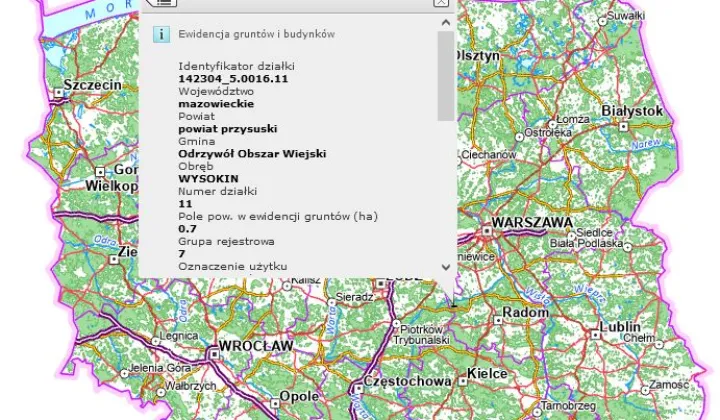Screen dimensions: 720x420
Task: Click the Siedlce town marker
Action: pyautogui.click(x=571, y=236)
